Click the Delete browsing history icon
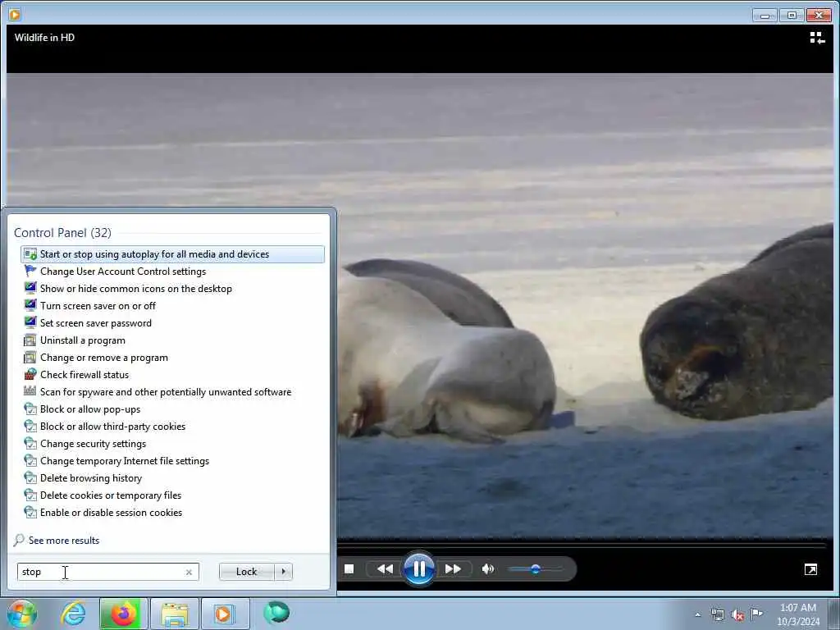This screenshot has width=840, height=630. (x=30, y=478)
